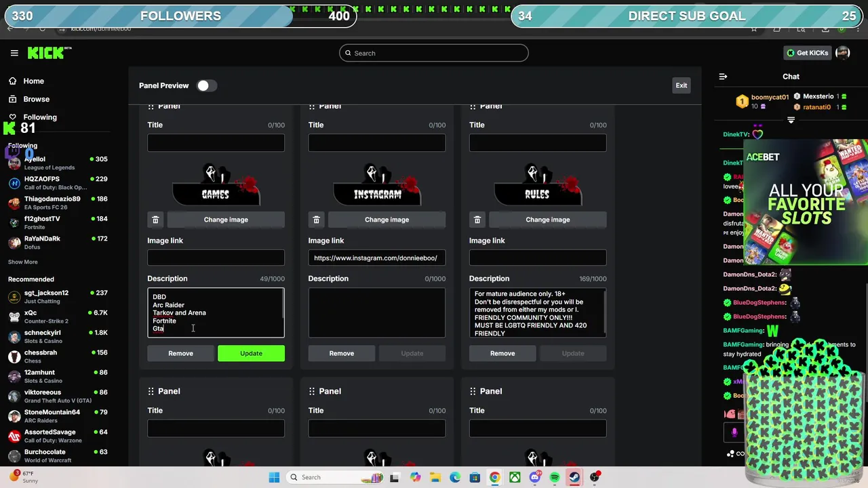Viewport: 868px width, 488px height.
Task: Click the Games panel Description text area
Action: click(x=216, y=312)
